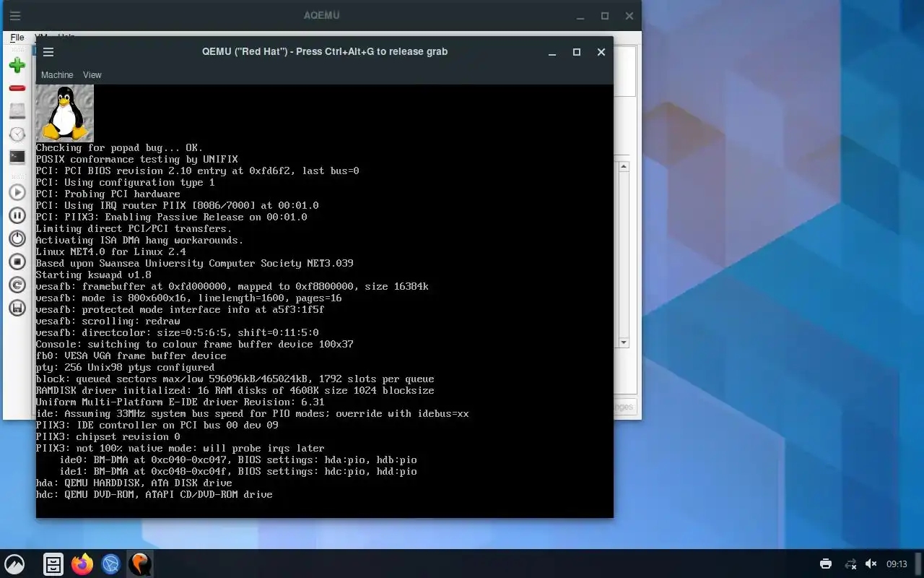
Task: Maximize the QEMU Red Hat window
Action: click(x=577, y=52)
